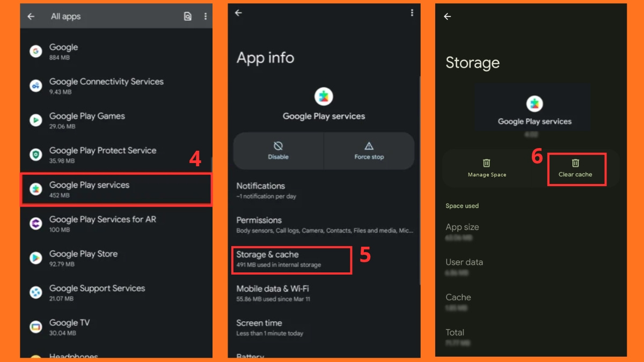The image size is (644, 362).
Task: Select the Google Play Games entry
Action: [87, 120]
